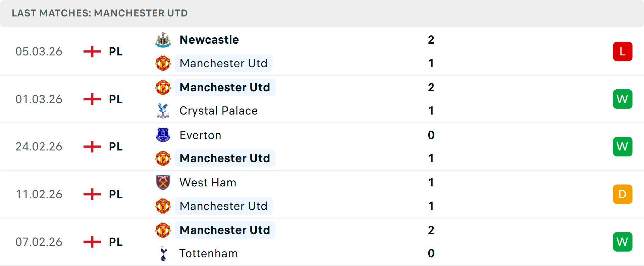Click the orange D draw badge
This screenshot has height=266, width=644.
pos(623,194)
